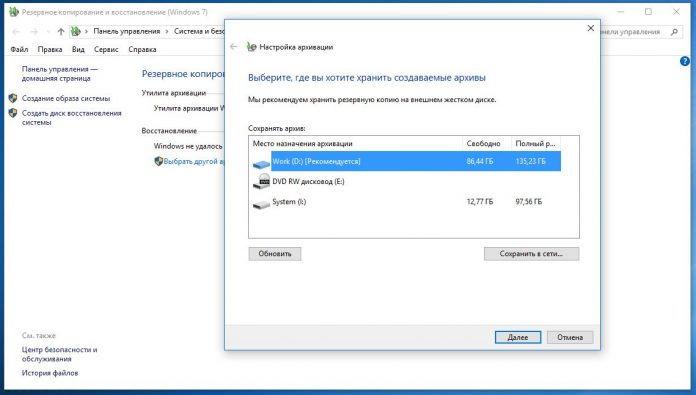Click the Выбрать другой link under Восстановление
The width and height of the screenshot is (696, 395).
(x=194, y=162)
